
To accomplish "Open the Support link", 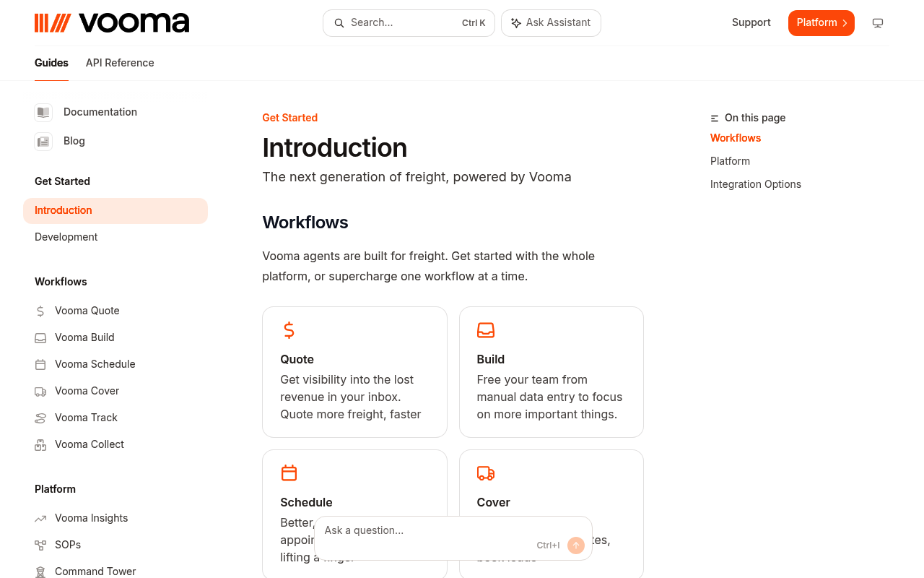I will click(x=751, y=22).
